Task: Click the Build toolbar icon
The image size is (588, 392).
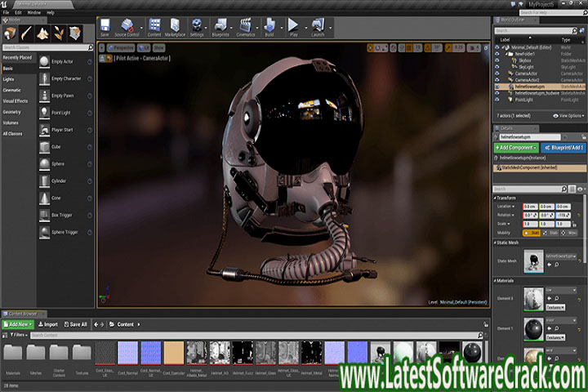Action: click(x=269, y=27)
